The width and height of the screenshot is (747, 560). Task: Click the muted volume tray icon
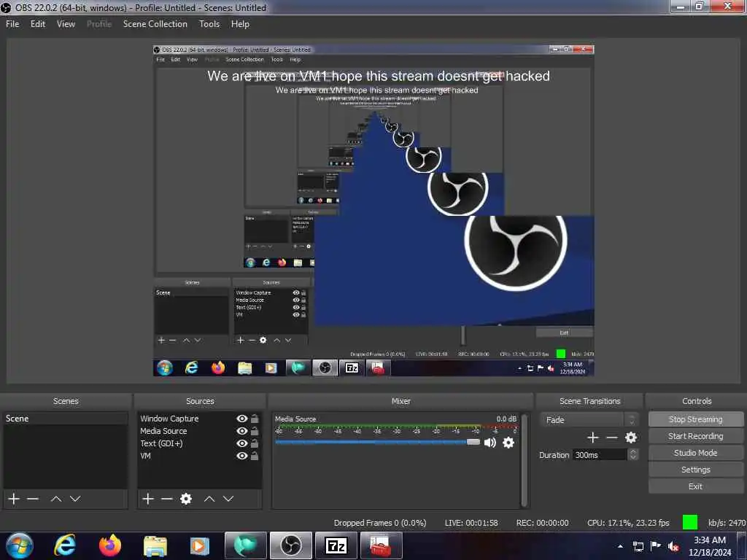click(673, 546)
